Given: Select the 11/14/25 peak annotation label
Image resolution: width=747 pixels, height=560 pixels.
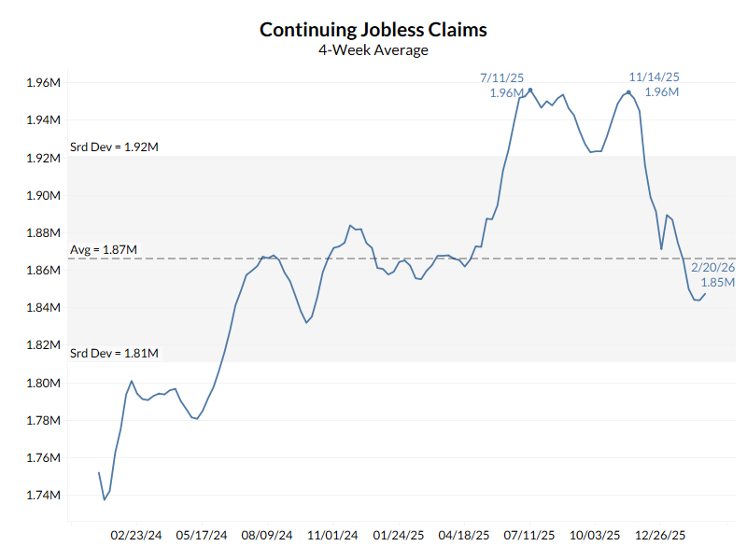Looking at the screenshot, I should click(x=654, y=85).
